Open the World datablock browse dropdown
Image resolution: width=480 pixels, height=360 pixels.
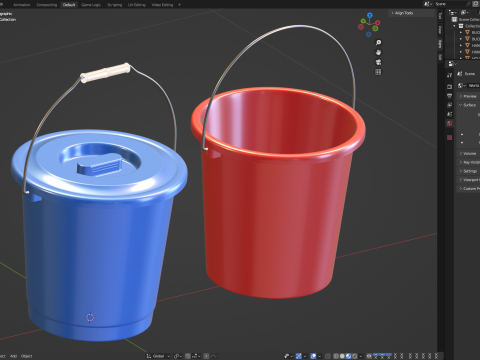click(462, 86)
